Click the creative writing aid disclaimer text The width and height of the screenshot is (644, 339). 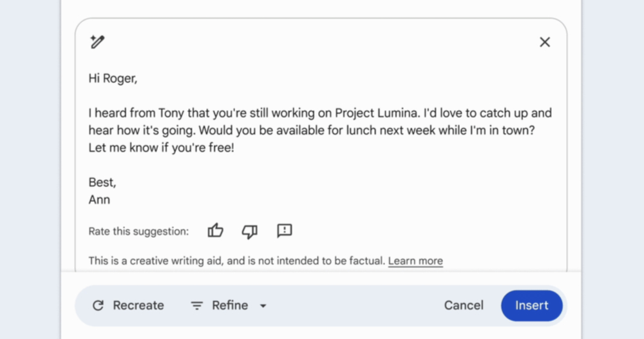(236, 261)
